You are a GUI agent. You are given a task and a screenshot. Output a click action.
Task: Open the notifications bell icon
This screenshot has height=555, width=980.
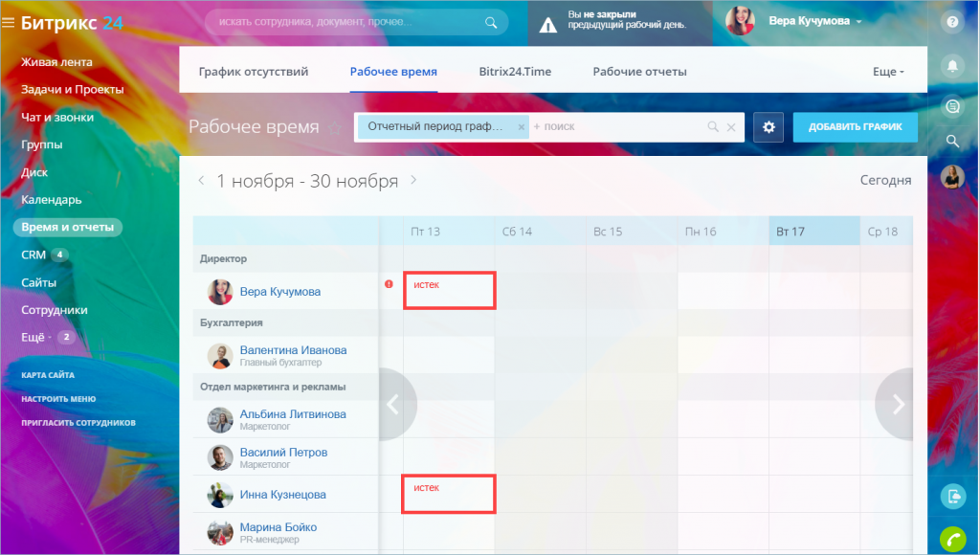[x=952, y=65]
